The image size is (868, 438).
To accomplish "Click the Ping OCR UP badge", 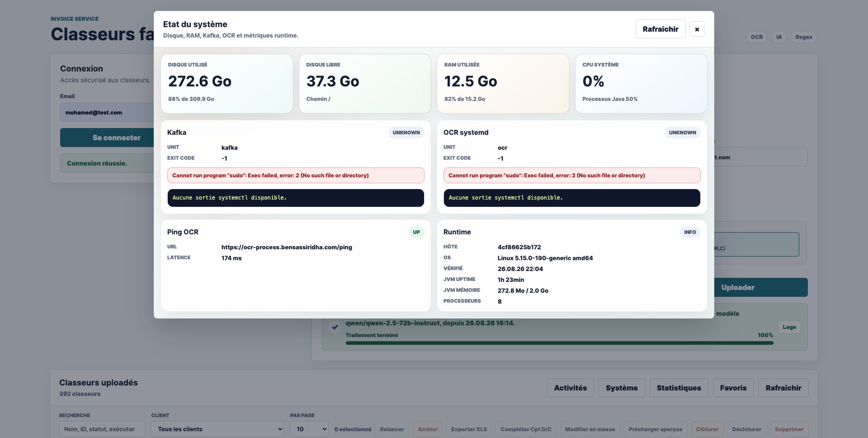I will (416, 232).
